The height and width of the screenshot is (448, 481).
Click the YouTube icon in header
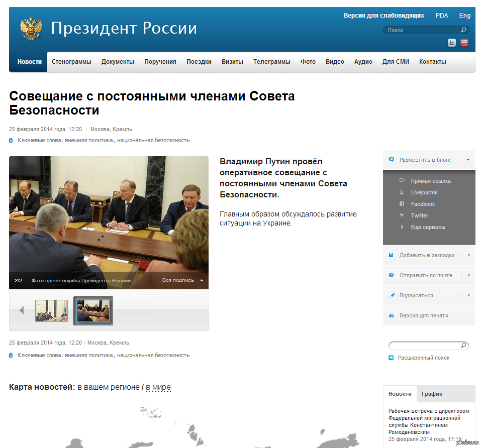(464, 43)
